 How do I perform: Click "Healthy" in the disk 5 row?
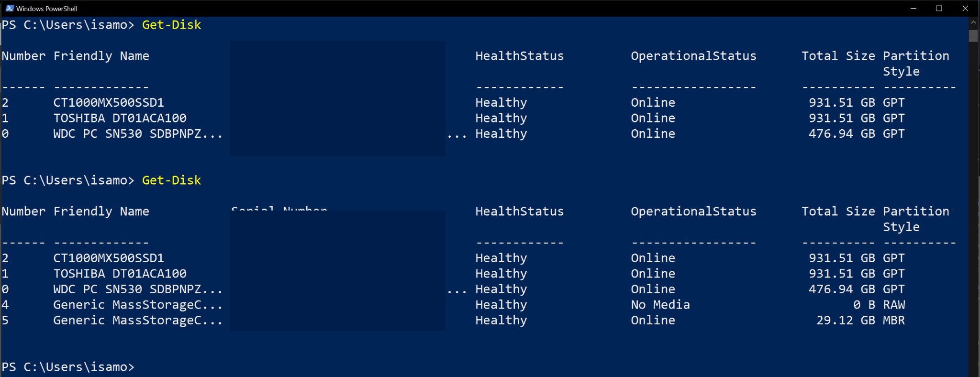pyautogui.click(x=501, y=320)
